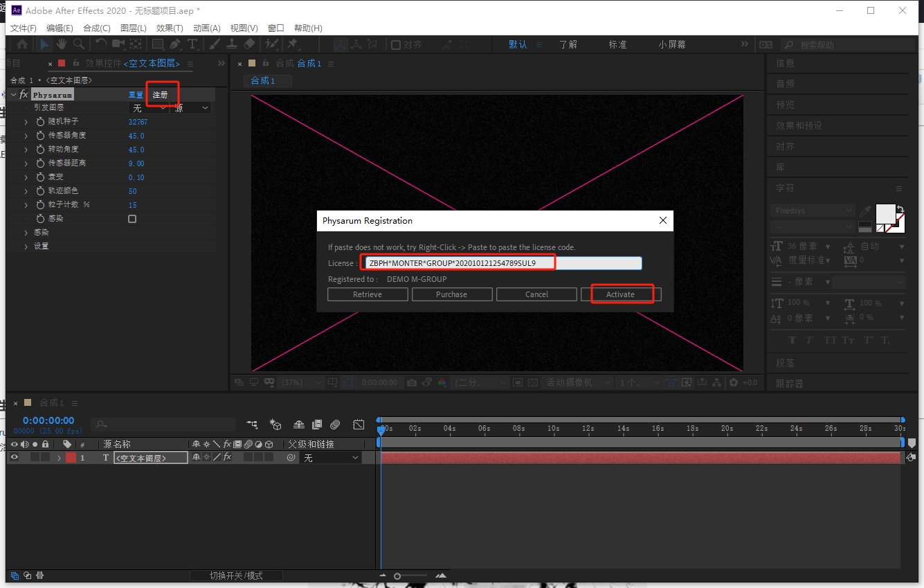Click the timeline zoom slider handle

coord(397,576)
